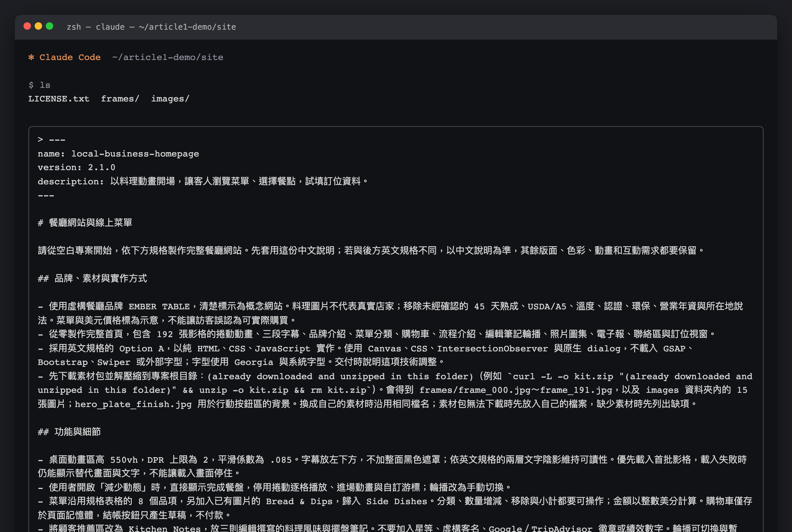Click the '# 餐廳網站與線上菜單' heading

[85, 223]
